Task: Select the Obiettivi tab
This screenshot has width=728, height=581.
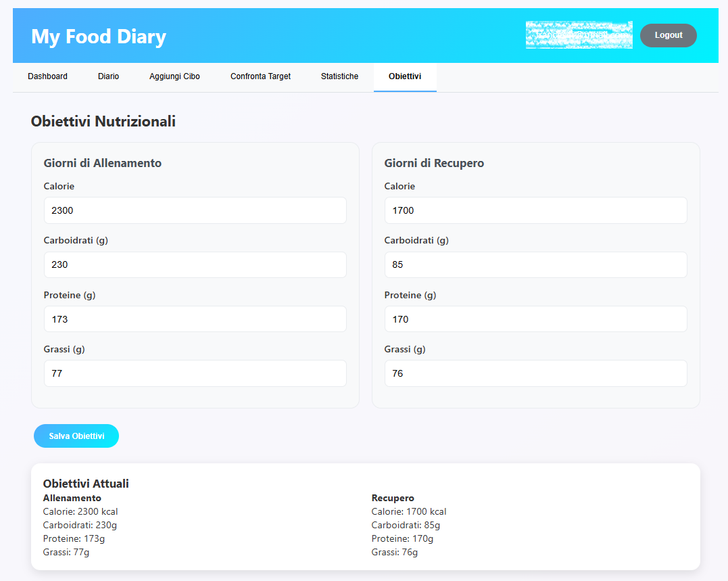Action: point(405,76)
